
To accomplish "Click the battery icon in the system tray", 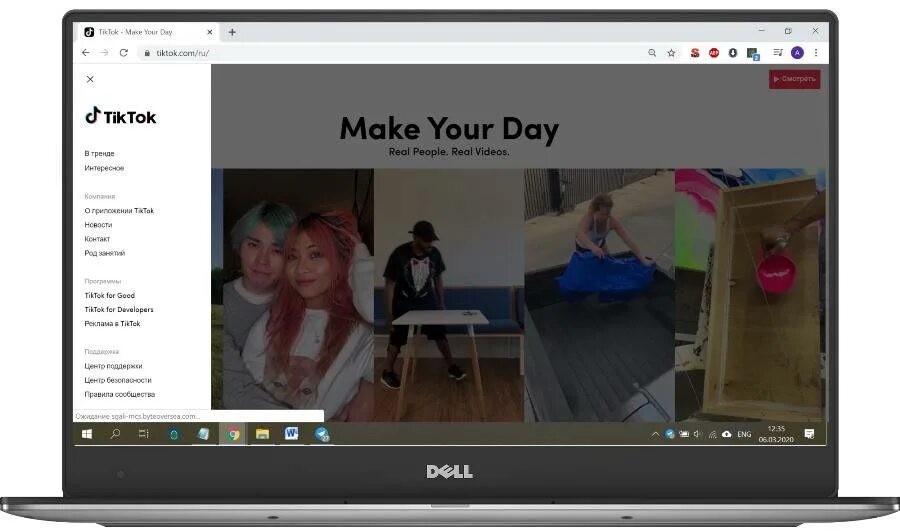I will click(684, 435).
